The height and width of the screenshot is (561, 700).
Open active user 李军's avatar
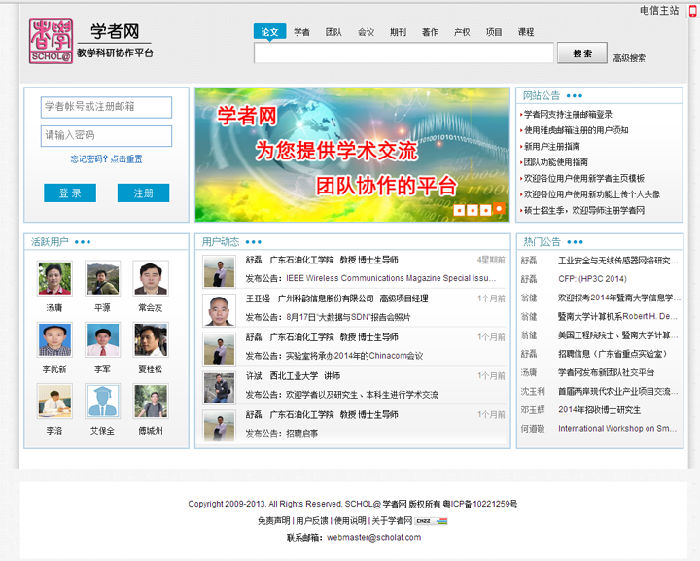coord(103,340)
